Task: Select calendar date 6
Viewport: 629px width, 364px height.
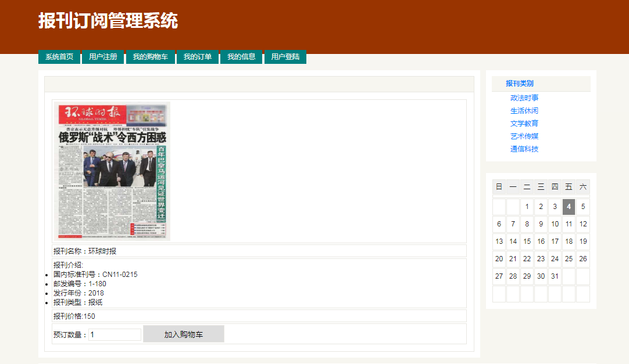Action: [499, 224]
